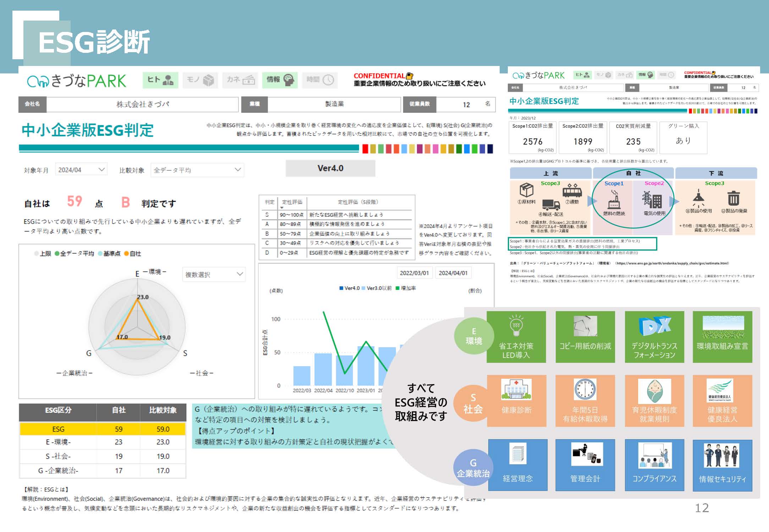This screenshot has width=769, height=532.
Task: Click the Ver4.0 button
Action: coord(330,168)
